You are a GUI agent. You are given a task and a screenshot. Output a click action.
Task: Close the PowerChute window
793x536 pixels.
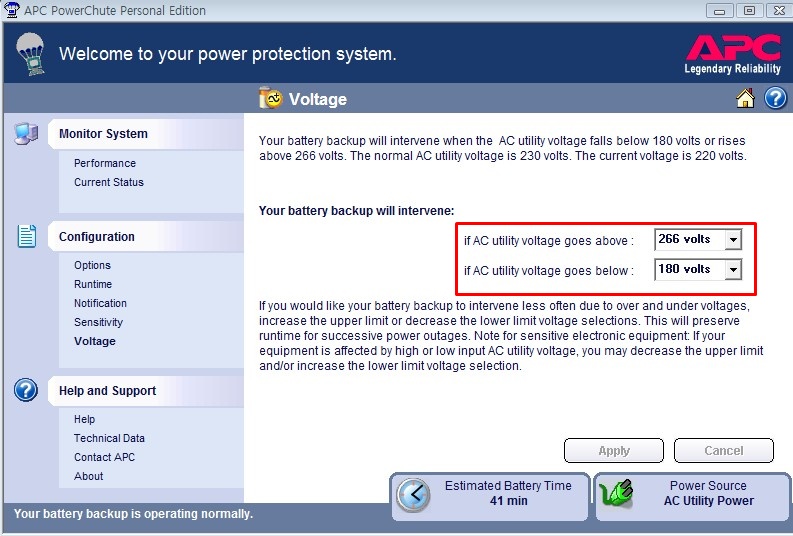coord(779,10)
